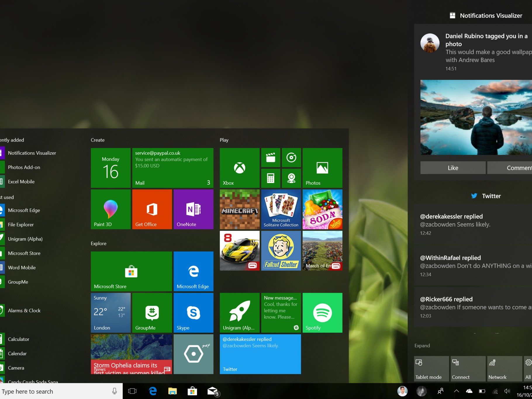Open the People icon in taskbar
532x399 pixels.
441,391
